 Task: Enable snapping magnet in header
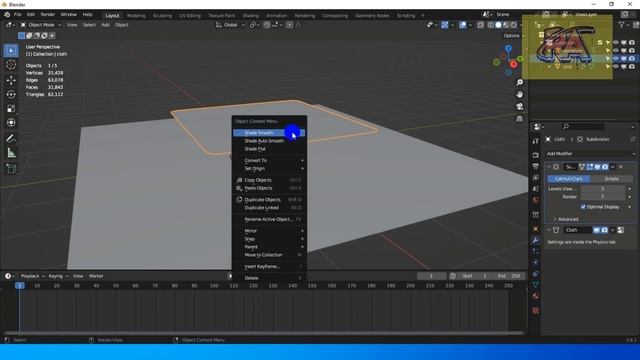(267, 25)
